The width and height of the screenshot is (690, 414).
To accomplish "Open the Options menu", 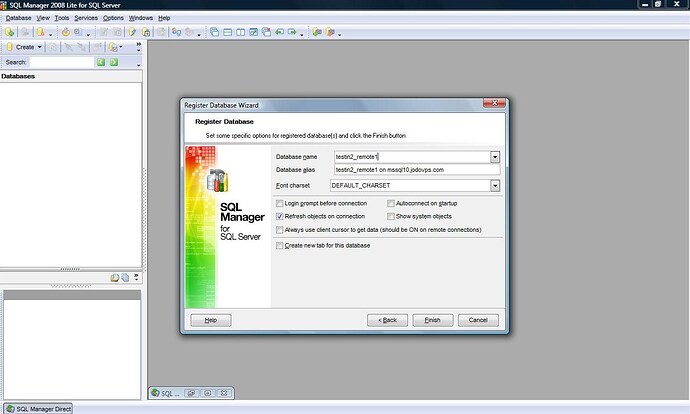I will point(113,18).
